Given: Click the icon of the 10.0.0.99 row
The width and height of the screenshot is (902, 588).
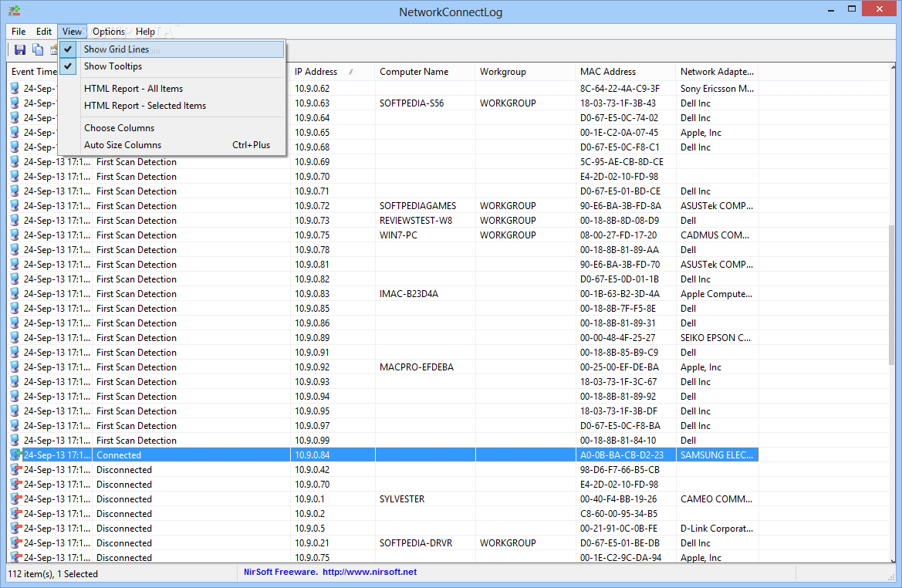Looking at the screenshot, I should click(x=15, y=441).
